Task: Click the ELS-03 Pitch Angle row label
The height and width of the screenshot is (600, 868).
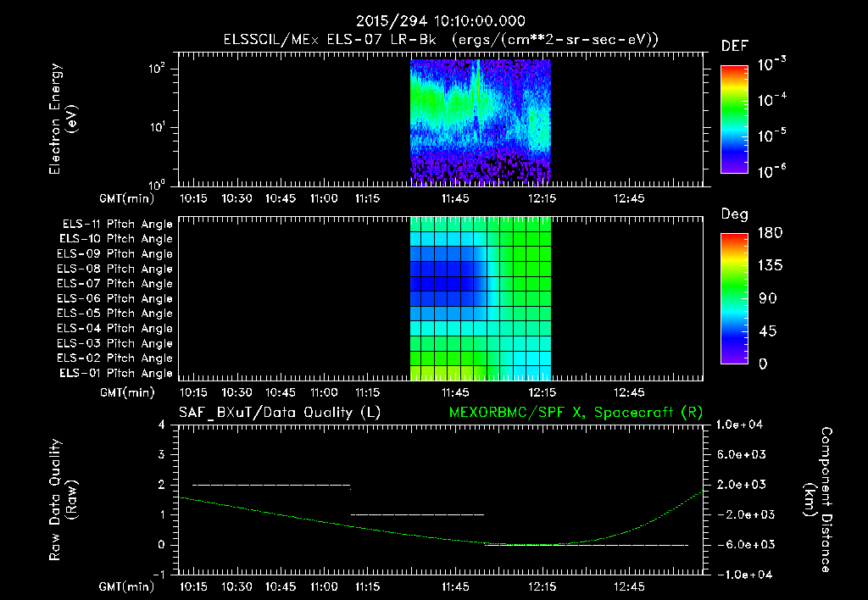Action: click(x=114, y=344)
